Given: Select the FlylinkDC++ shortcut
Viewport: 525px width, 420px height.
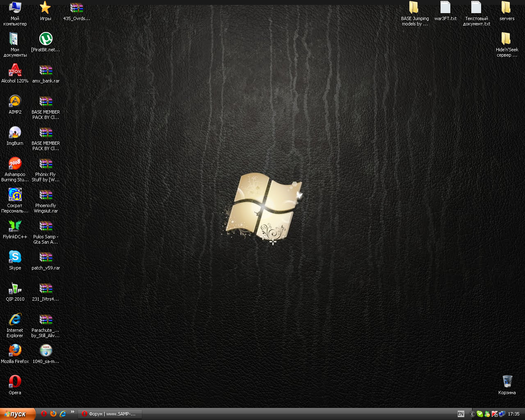Looking at the screenshot, I should [15, 229].
